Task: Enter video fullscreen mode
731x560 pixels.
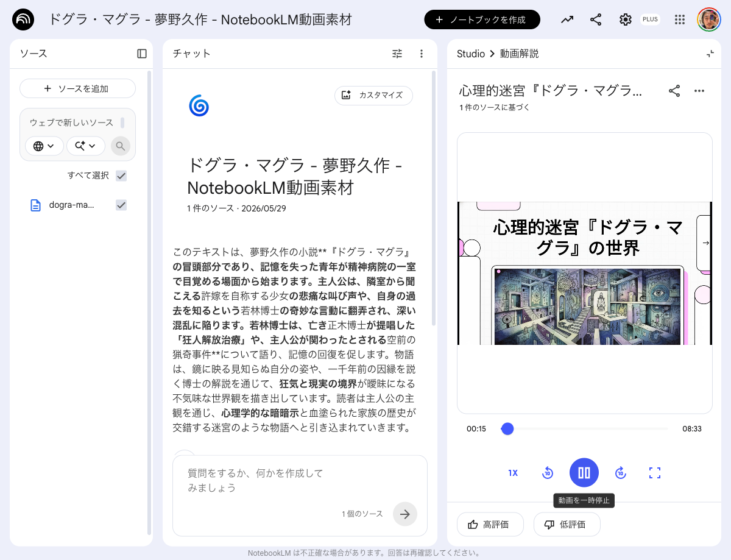Action: pyautogui.click(x=655, y=473)
